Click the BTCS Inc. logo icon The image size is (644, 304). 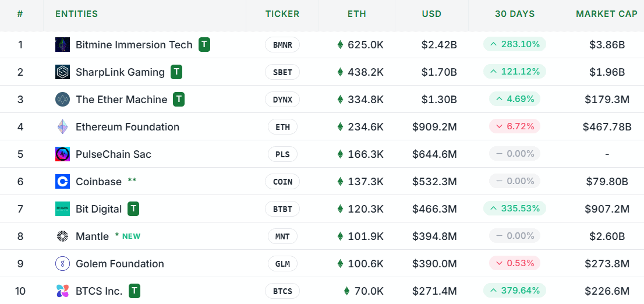tap(62, 291)
